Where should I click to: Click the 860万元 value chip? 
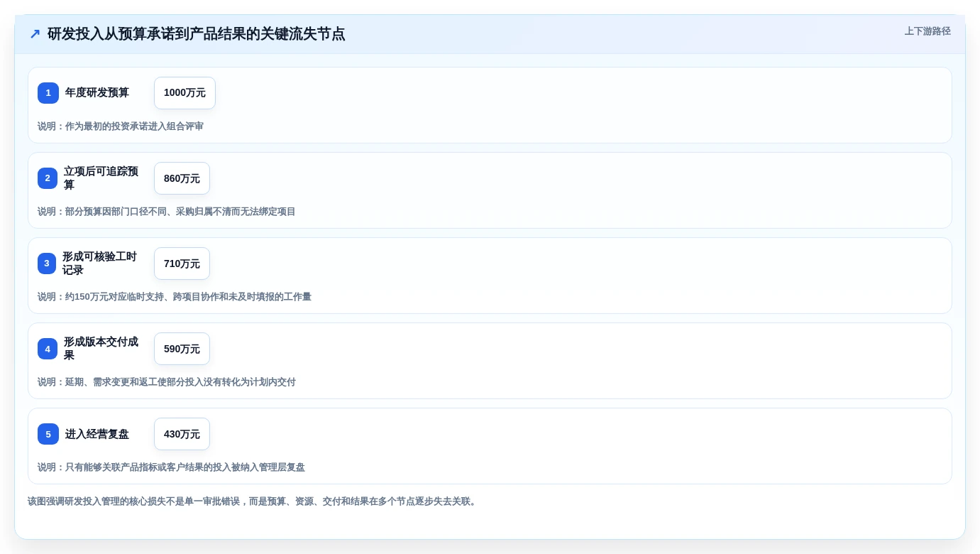[x=182, y=178]
